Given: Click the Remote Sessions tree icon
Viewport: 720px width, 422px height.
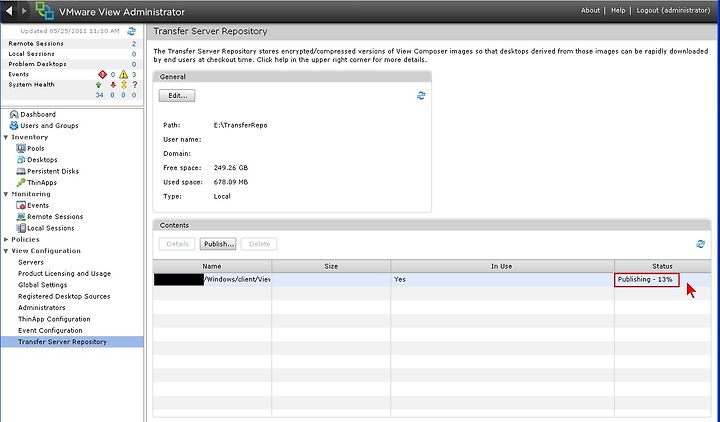Looking at the screenshot, I should (x=21, y=217).
